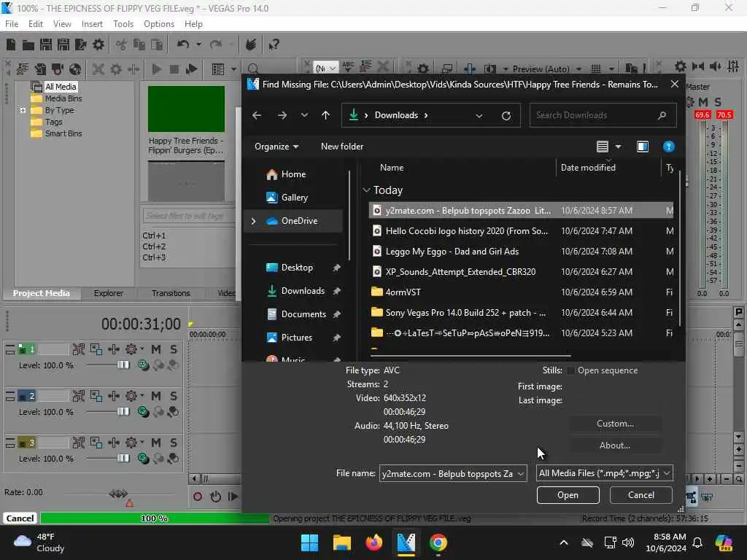Image resolution: width=747 pixels, height=560 pixels.
Task: Open Project Properties gear icon in toolbar
Action: [98, 44]
